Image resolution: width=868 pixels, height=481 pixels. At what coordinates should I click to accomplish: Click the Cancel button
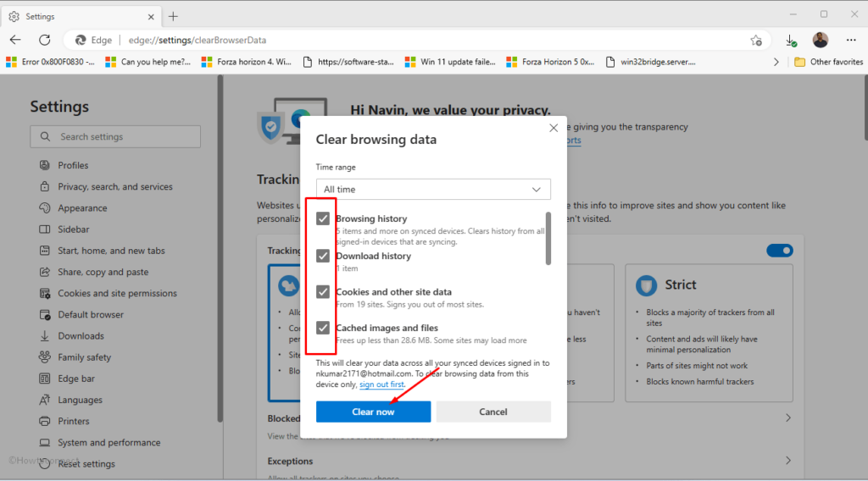pos(493,412)
